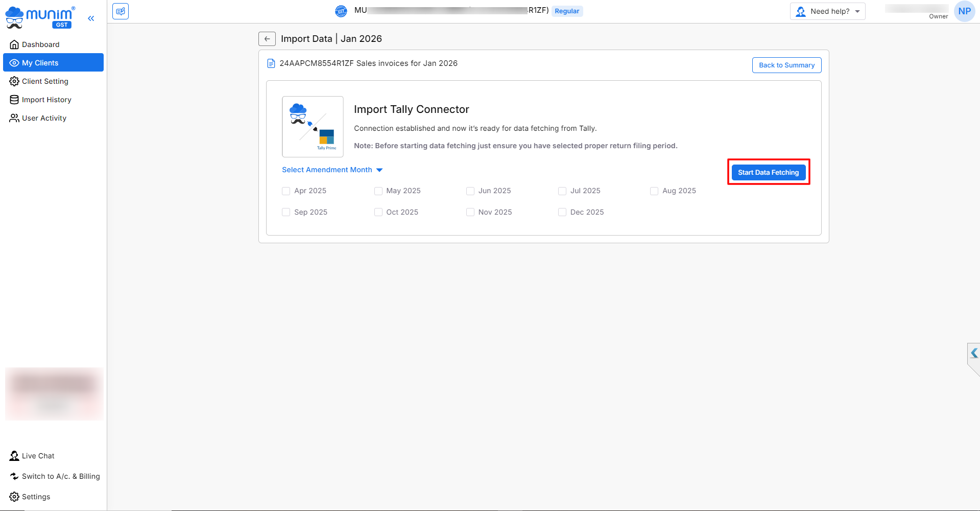The height and width of the screenshot is (511, 980).
Task: Click the Tally Prime connector image
Action: point(313,127)
